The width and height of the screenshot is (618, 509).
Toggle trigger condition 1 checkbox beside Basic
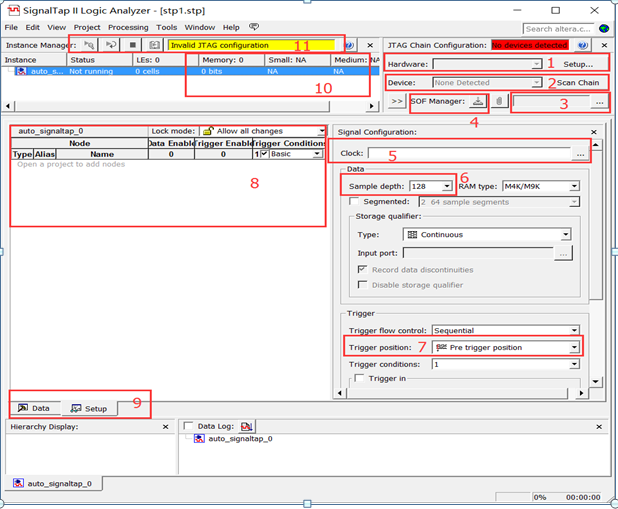[264, 154]
